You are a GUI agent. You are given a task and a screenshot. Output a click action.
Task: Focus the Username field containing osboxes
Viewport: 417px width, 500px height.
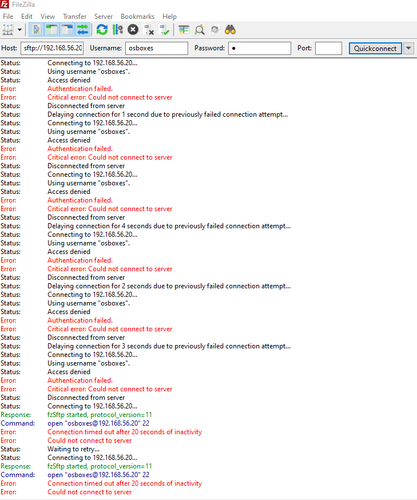tap(157, 48)
